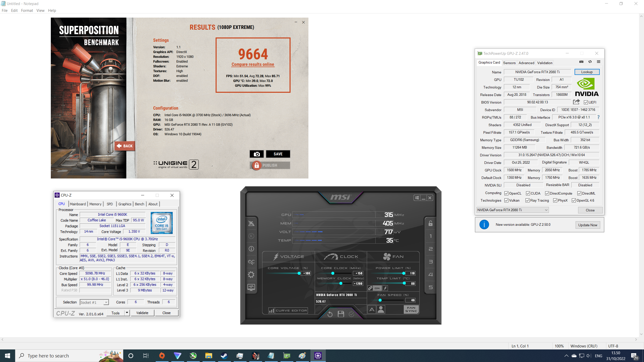Click the Power Limit 110 value field
The height and width of the screenshot is (362, 644).
point(410,273)
